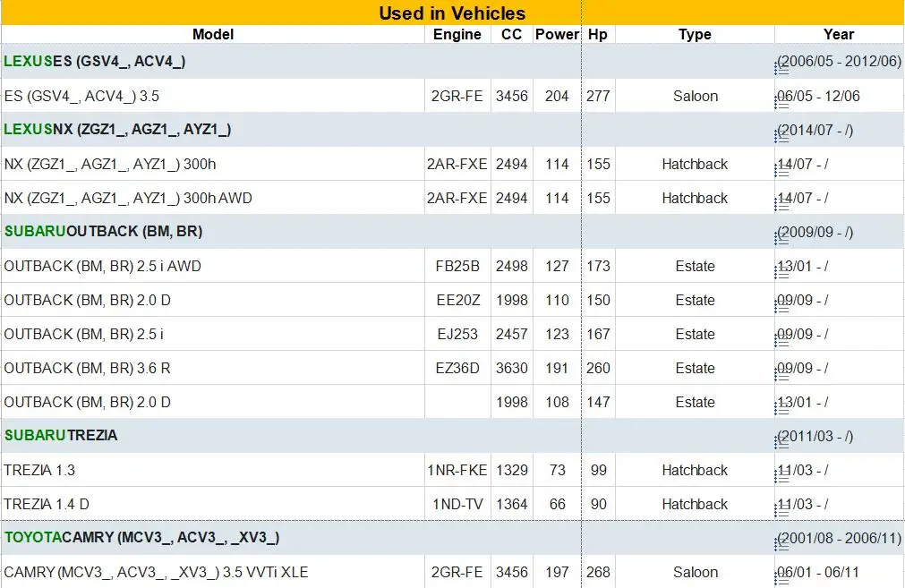Select the (2001/08 - 2006/11) year range
This screenshot has height=588, width=905.
tap(839, 539)
